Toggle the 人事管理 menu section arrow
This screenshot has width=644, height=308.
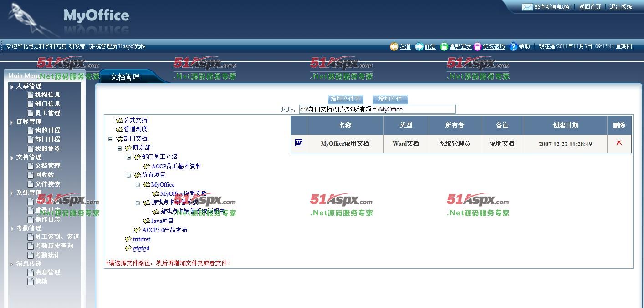pos(12,86)
